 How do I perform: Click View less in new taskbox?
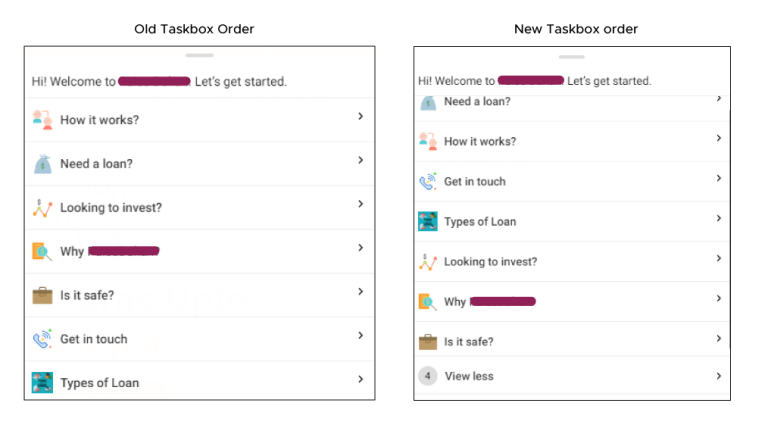(469, 376)
